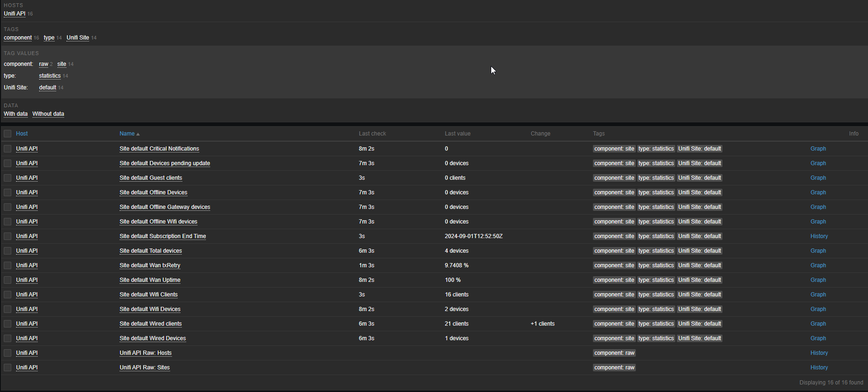This screenshot has width=868, height=392.
Task: Click the 16 clients last value
Action: (456, 295)
